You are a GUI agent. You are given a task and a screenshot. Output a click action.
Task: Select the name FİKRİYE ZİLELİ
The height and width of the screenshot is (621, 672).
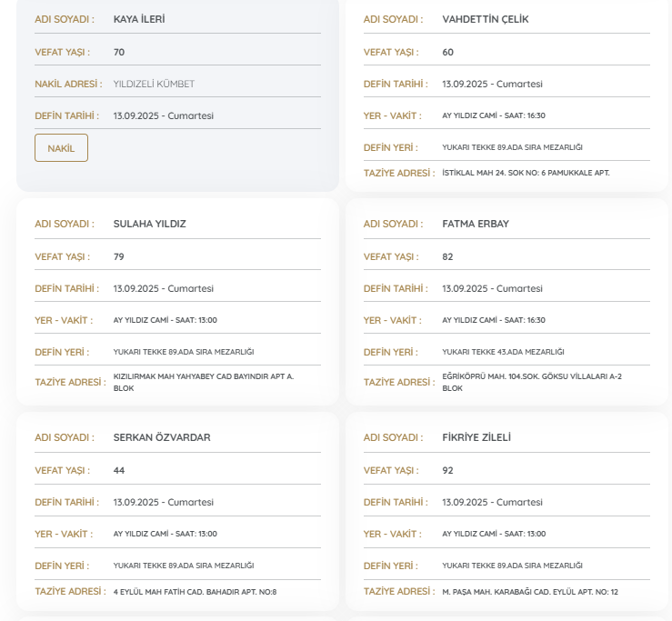[476, 437]
